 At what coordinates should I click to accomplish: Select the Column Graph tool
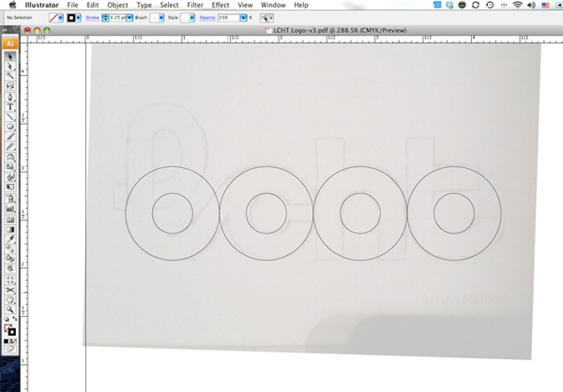click(10, 208)
